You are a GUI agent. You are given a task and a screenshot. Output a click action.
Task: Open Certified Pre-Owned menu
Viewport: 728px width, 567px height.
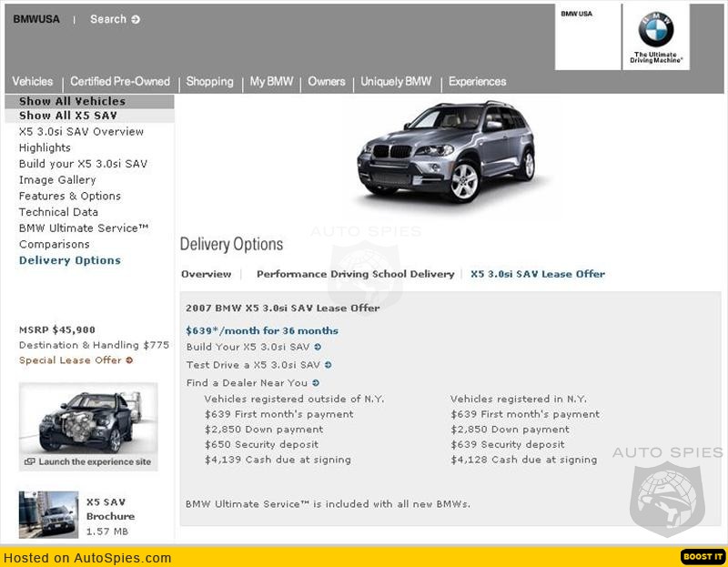(x=120, y=82)
